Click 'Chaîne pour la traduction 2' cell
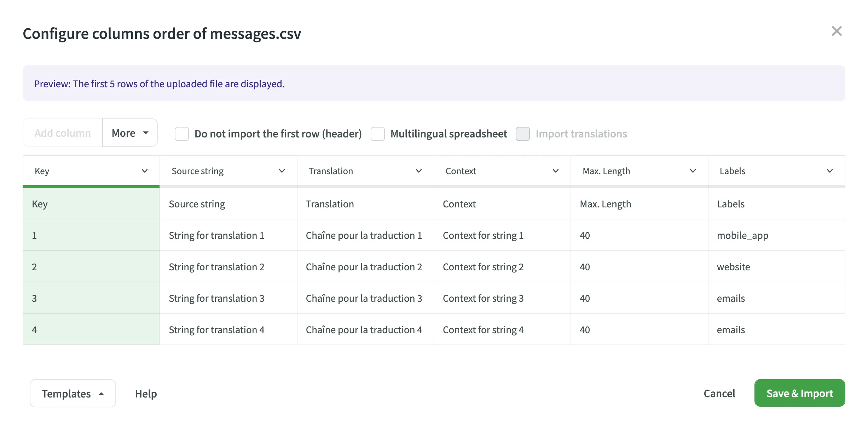The width and height of the screenshot is (868, 430). pos(365,267)
